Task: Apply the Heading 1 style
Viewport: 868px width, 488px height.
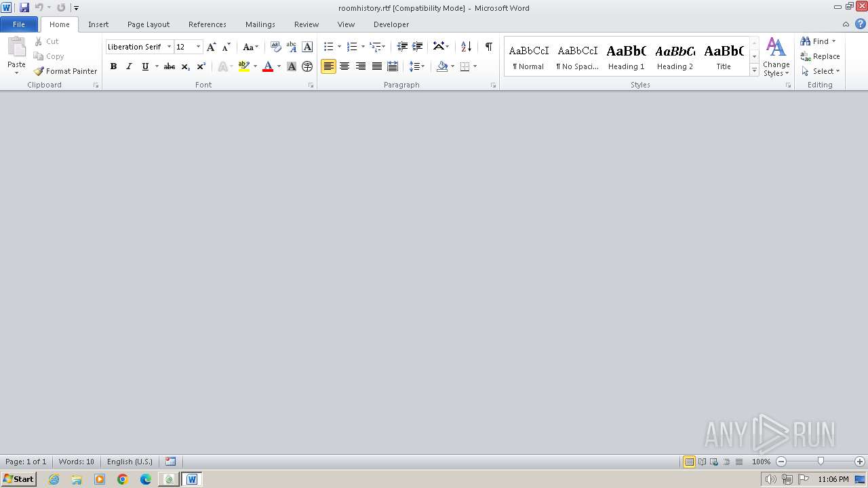Action: pos(626,56)
